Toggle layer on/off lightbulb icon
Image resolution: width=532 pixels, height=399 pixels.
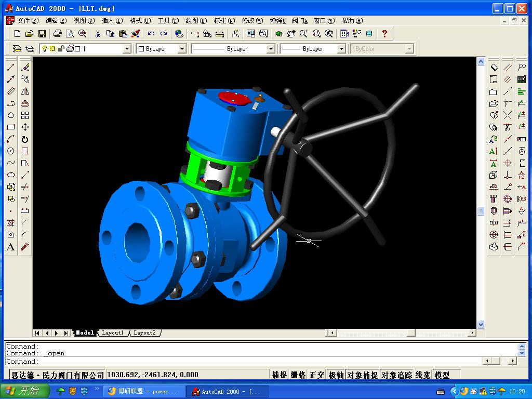(45, 49)
